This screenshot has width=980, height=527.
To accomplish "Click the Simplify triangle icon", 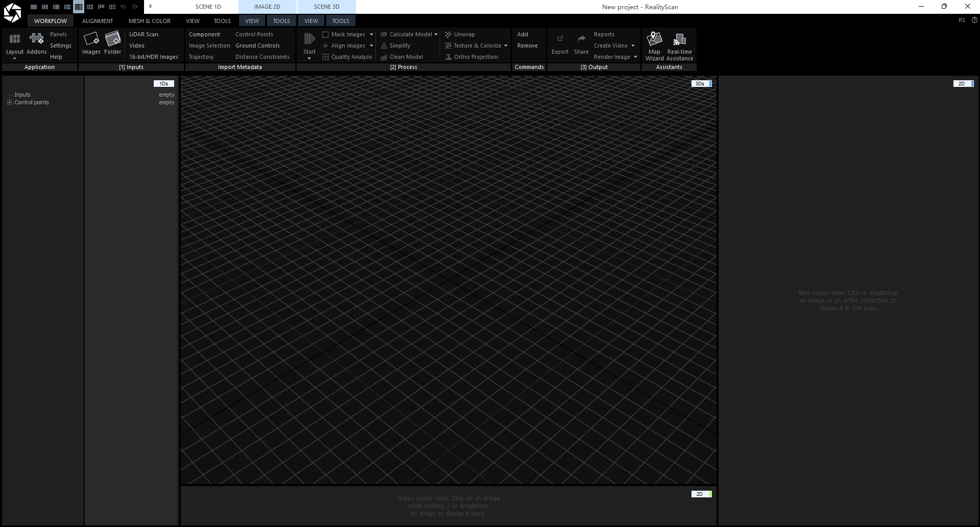I will click(x=384, y=45).
